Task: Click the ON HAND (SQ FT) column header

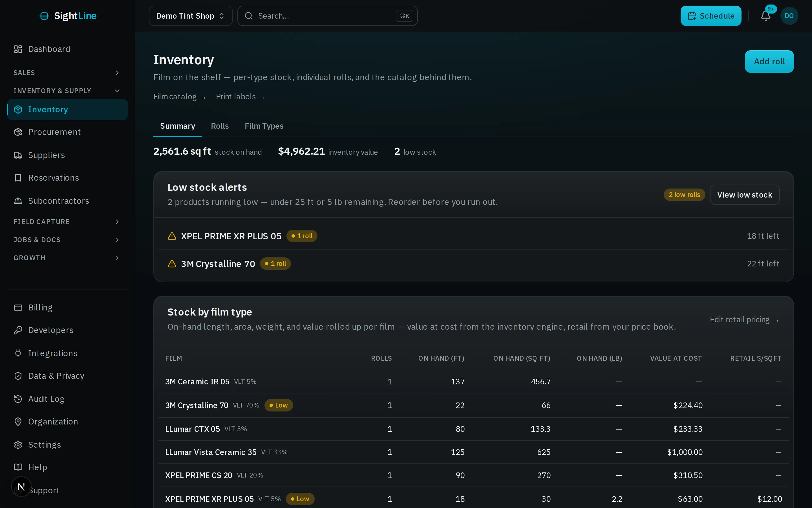Action: point(521,358)
